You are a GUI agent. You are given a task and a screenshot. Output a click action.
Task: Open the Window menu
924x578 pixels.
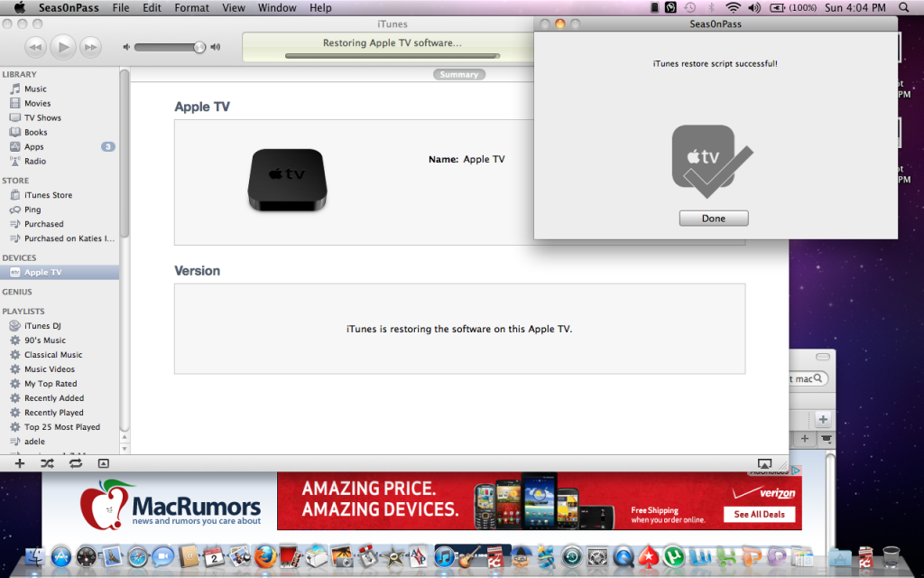[277, 7]
